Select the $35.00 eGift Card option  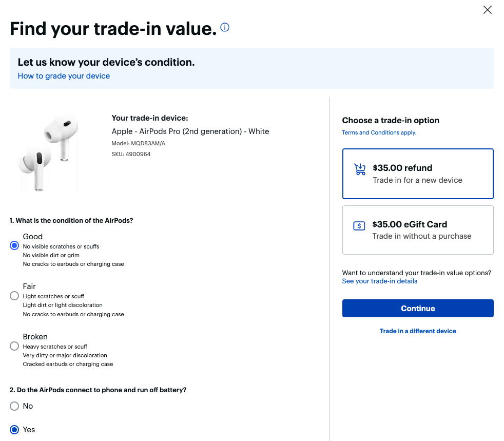(418, 230)
